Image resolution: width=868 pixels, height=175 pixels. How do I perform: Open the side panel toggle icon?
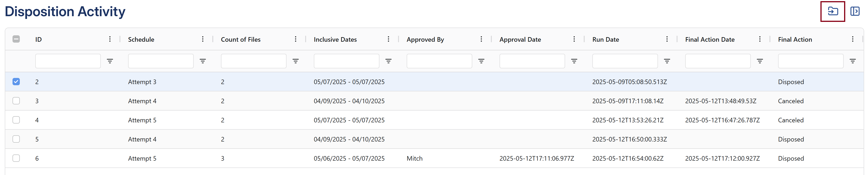[855, 11]
